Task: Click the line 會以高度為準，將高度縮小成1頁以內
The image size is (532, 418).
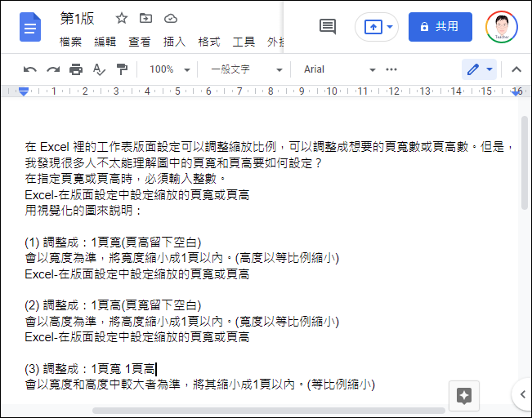Action: point(182,321)
